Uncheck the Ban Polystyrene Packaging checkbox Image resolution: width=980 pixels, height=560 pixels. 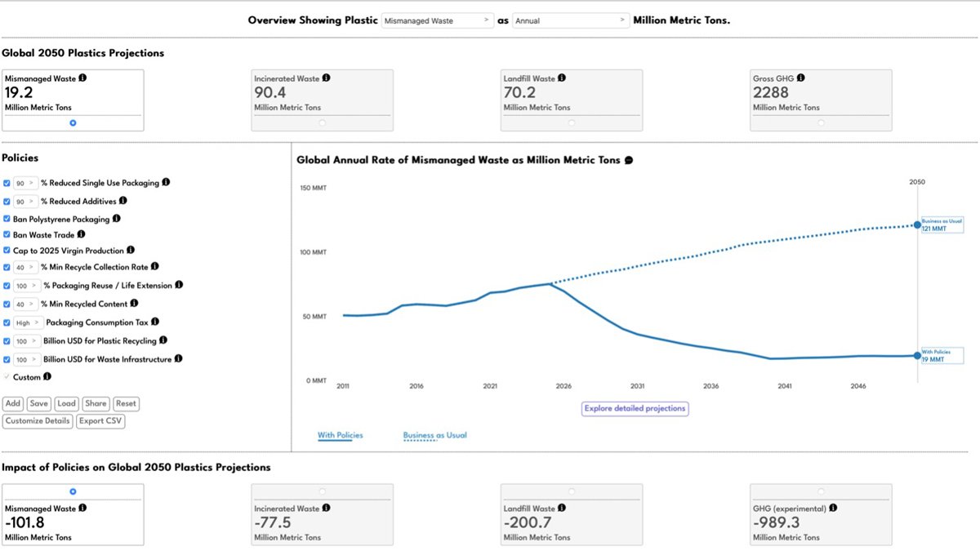pyautogui.click(x=7, y=219)
